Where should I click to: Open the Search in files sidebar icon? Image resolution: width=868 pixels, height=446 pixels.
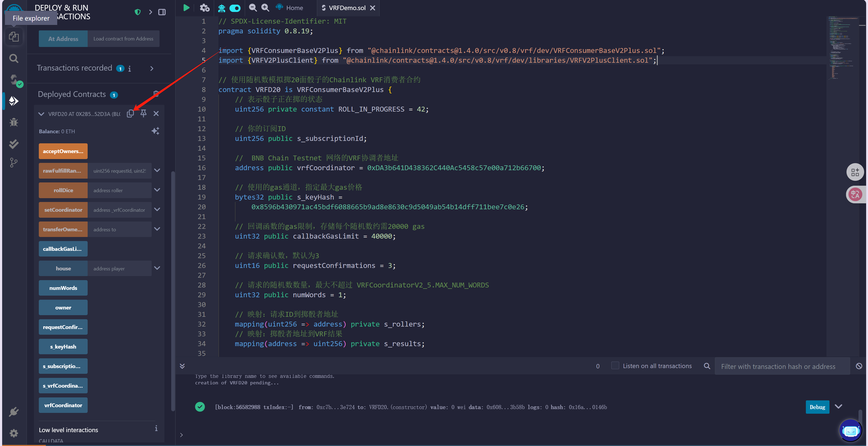click(x=14, y=58)
